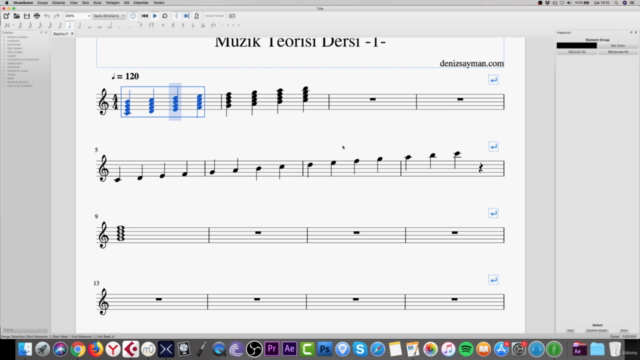This screenshot has width=640, height=360.
Task: Create a new score with toolbar icon
Action: (x=7, y=16)
